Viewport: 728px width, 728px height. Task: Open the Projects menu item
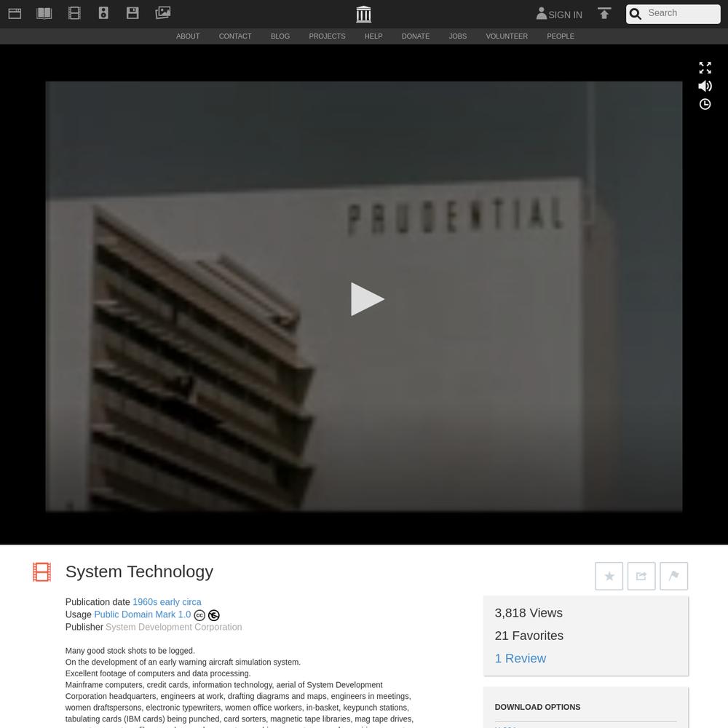[x=327, y=36]
